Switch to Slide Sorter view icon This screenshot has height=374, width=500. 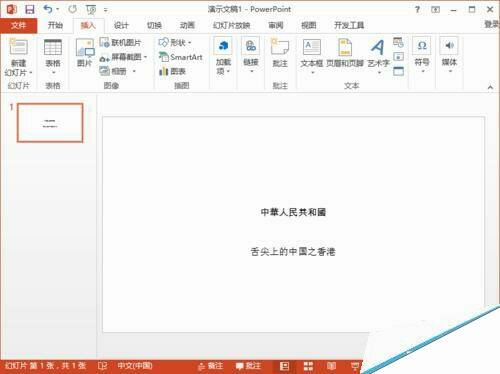pyautogui.click(x=308, y=366)
